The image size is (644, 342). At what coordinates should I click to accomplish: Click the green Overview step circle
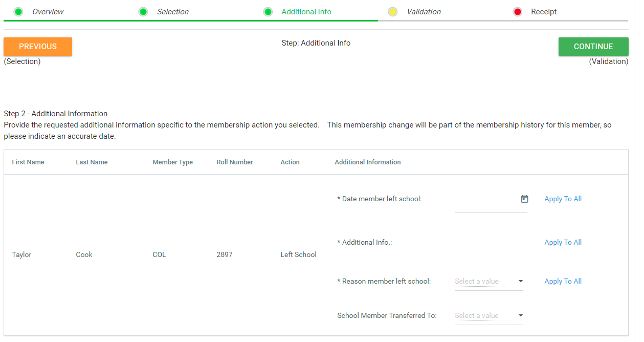point(18,12)
